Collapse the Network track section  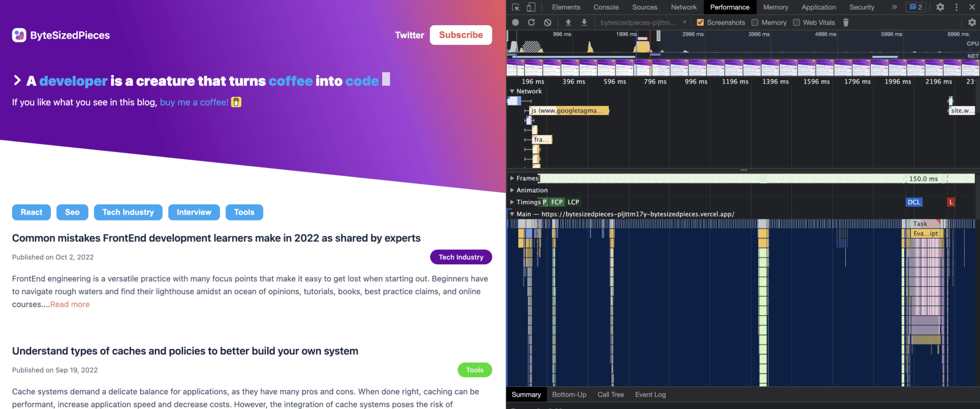point(512,91)
